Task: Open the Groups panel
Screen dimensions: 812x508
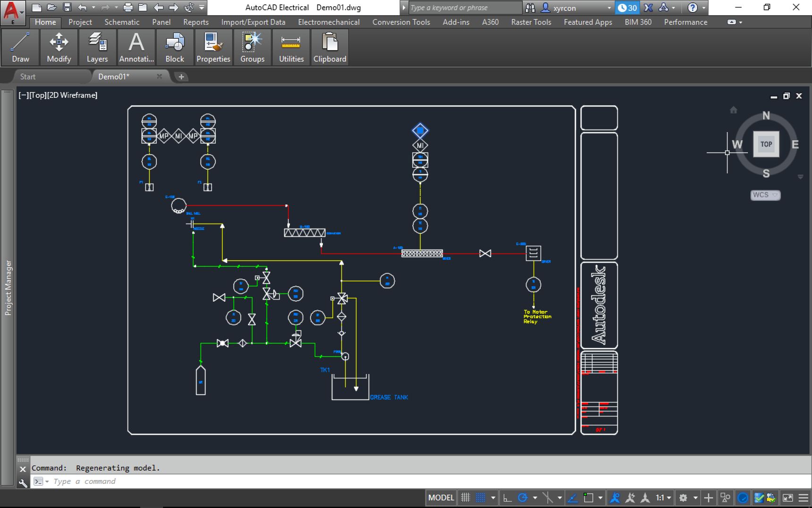Action: tap(252, 47)
